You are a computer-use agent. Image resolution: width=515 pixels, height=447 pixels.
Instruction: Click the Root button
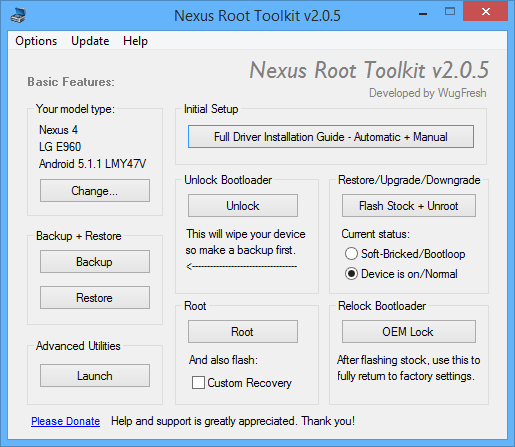[x=243, y=332]
